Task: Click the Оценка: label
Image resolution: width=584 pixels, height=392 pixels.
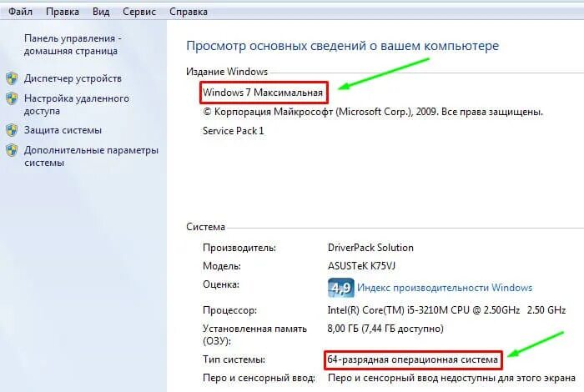Action: [x=221, y=284]
